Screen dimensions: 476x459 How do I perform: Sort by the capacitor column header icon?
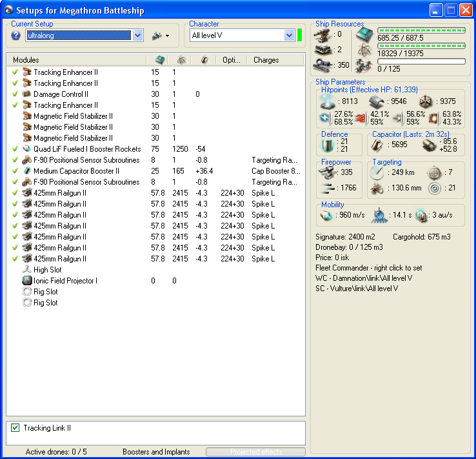point(204,60)
